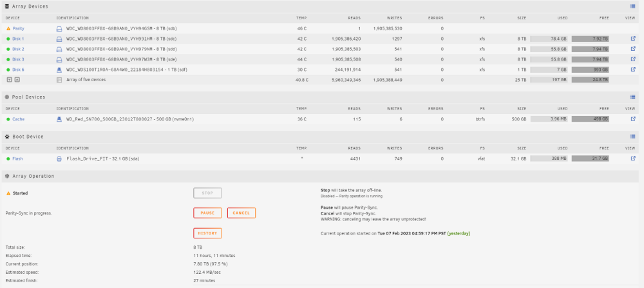Open the Flash device link
Image resolution: width=644 pixels, height=288 pixels.
pos(17,158)
